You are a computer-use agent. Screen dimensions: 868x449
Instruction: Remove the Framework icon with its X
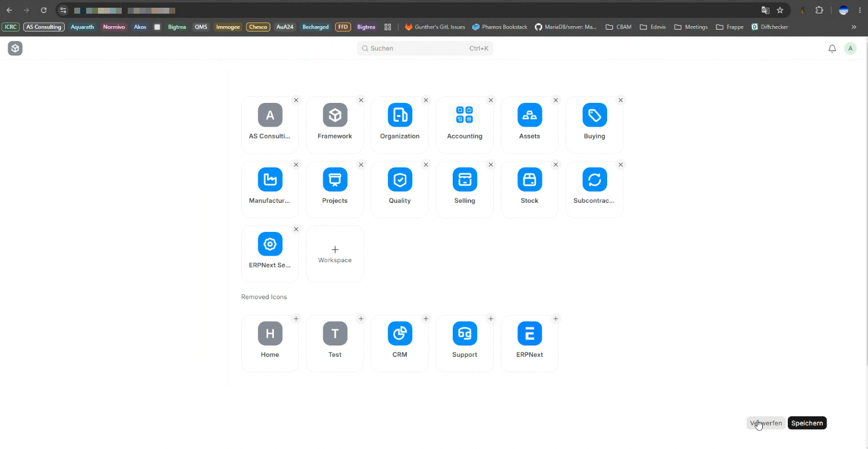[361, 100]
